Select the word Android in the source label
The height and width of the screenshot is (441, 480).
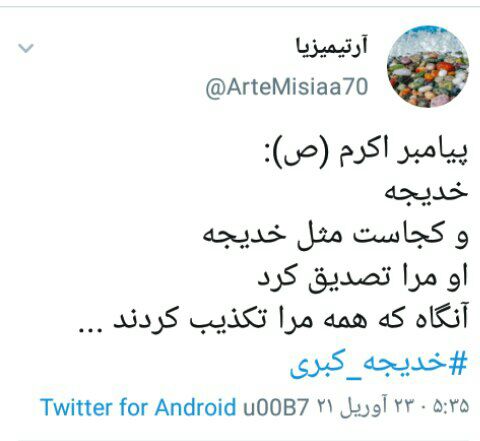click(195, 407)
